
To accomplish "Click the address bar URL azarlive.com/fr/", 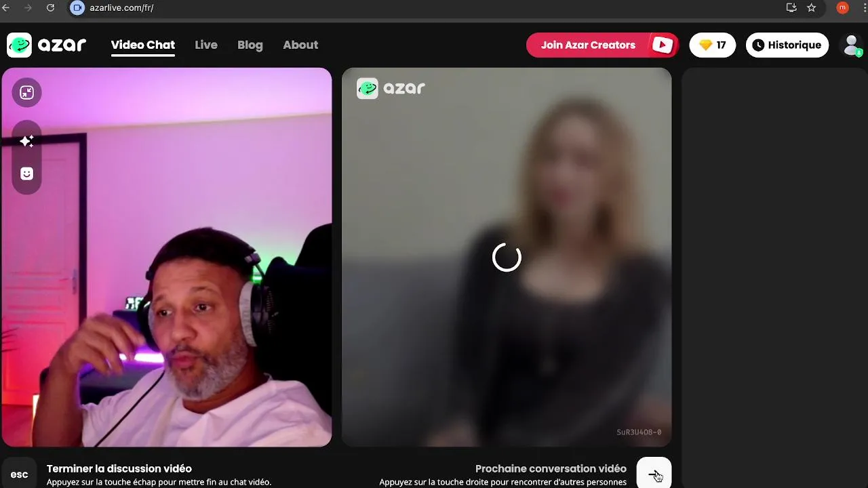I will [x=122, y=8].
